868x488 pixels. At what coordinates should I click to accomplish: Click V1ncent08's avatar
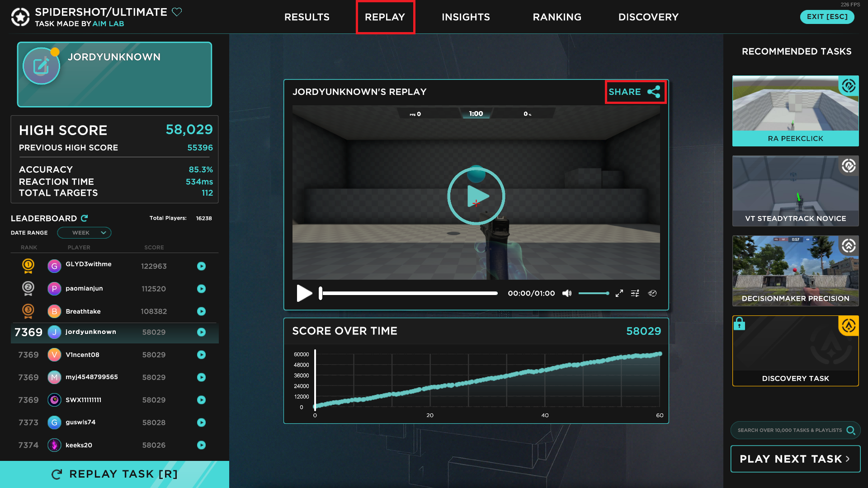point(54,355)
